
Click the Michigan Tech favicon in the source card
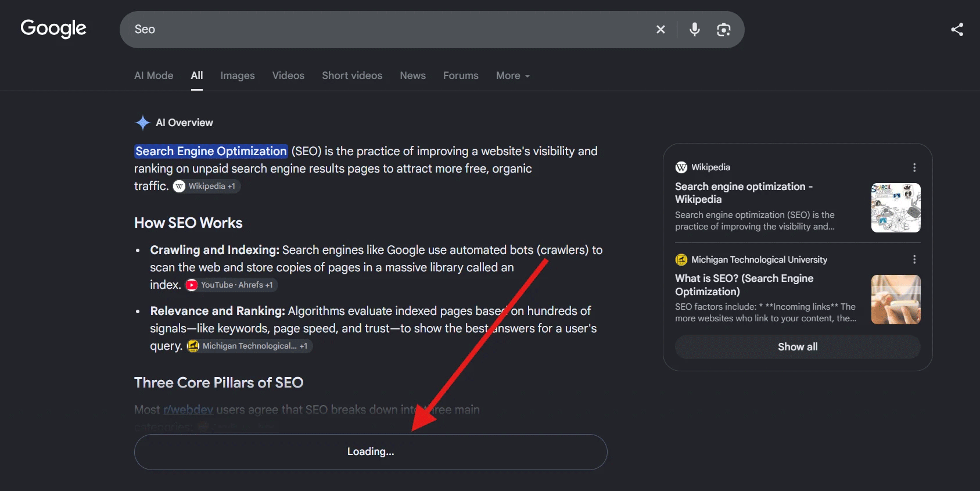pos(681,260)
